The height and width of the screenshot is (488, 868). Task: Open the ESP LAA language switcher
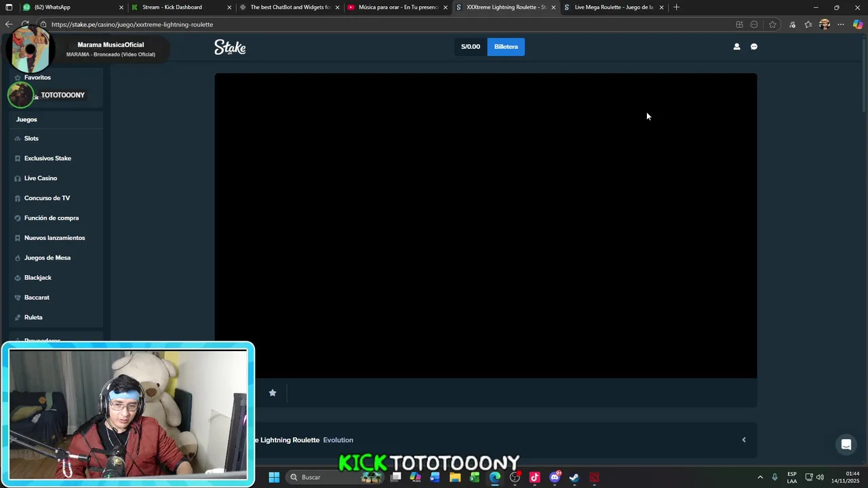(x=792, y=477)
